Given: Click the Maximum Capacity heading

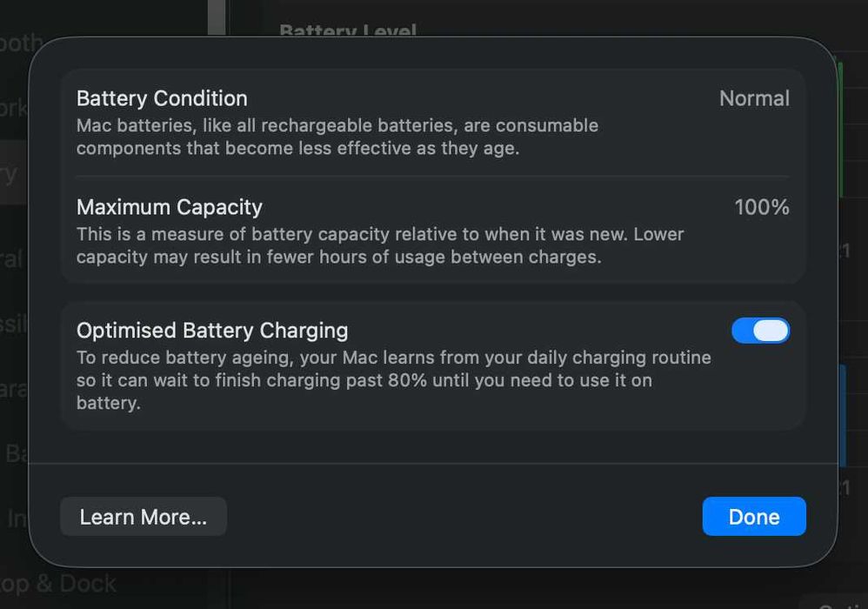Looking at the screenshot, I should pos(169,207).
